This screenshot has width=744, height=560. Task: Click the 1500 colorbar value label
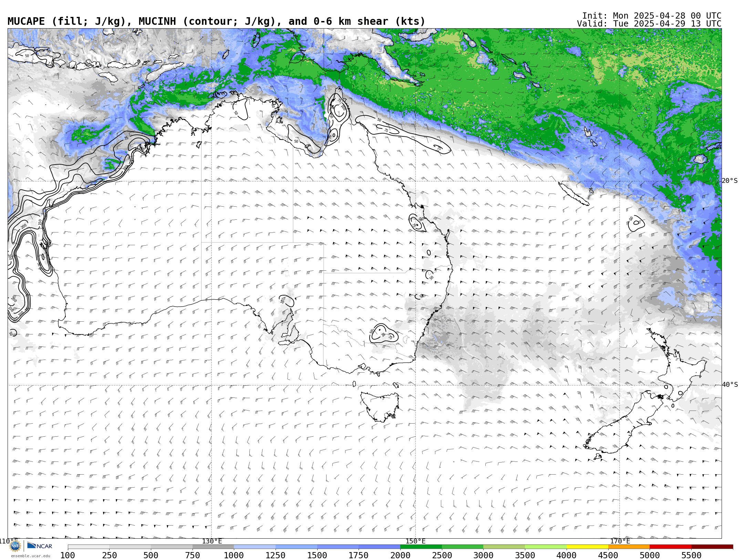(317, 556)
